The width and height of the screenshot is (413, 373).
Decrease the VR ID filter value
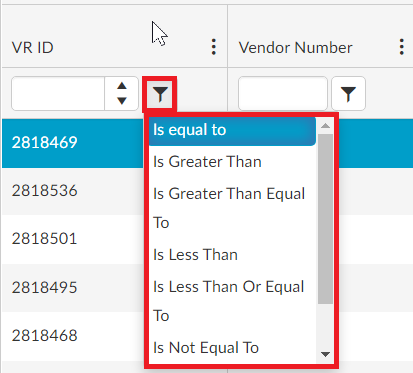(x=122, y=101)
